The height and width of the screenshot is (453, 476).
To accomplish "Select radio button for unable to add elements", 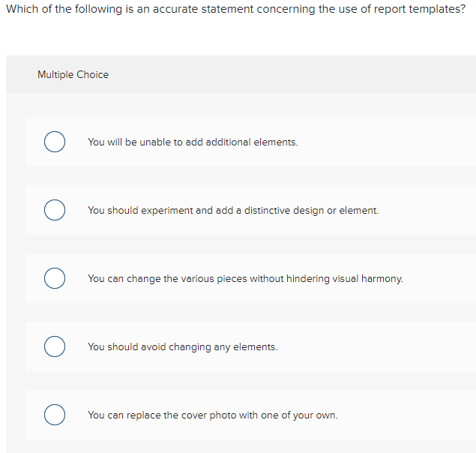I will point(55,142).
